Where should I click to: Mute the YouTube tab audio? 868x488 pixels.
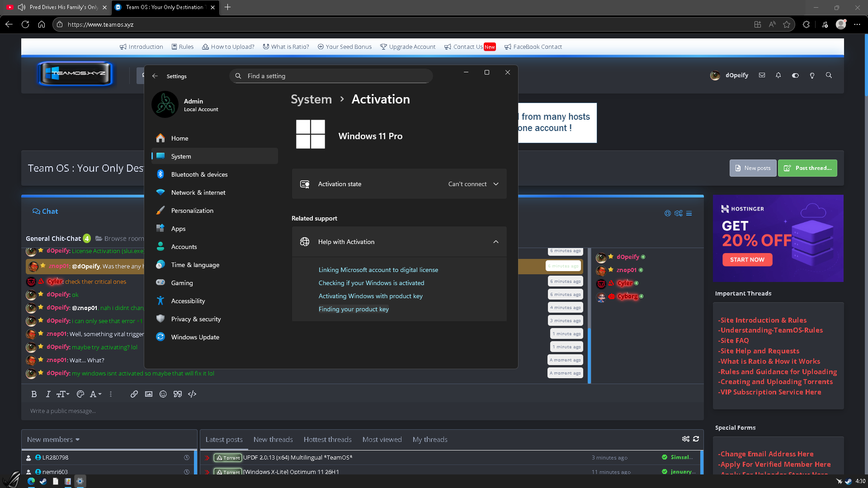pyautogui.click(x=21, y=7)
